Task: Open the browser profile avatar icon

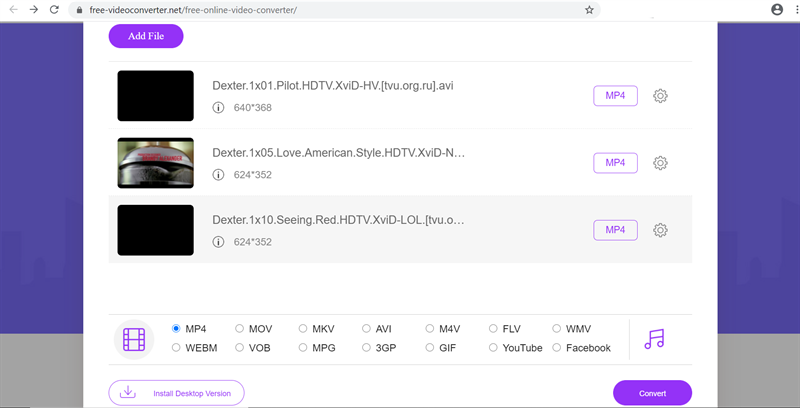Action: (x=777, y=10)
